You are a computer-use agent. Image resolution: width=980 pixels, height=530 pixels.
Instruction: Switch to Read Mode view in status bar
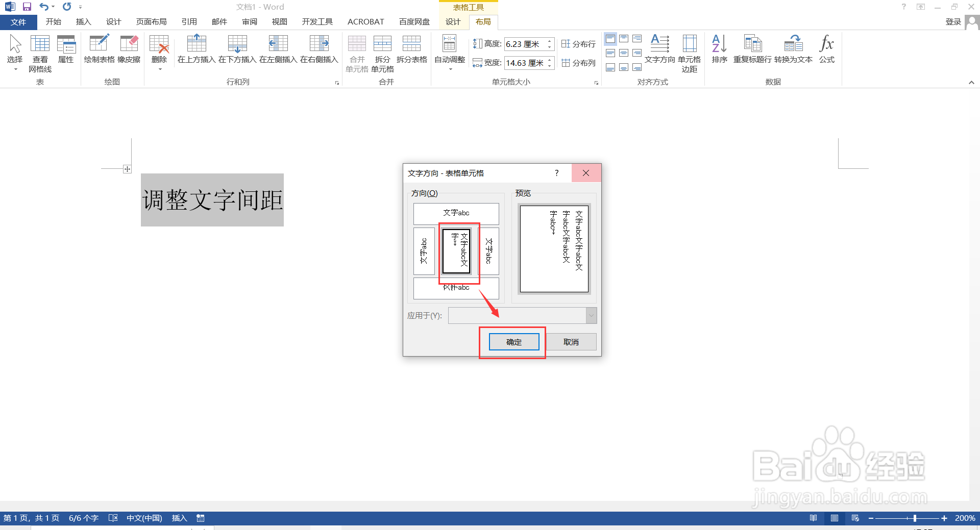click(x=813, y=518)
